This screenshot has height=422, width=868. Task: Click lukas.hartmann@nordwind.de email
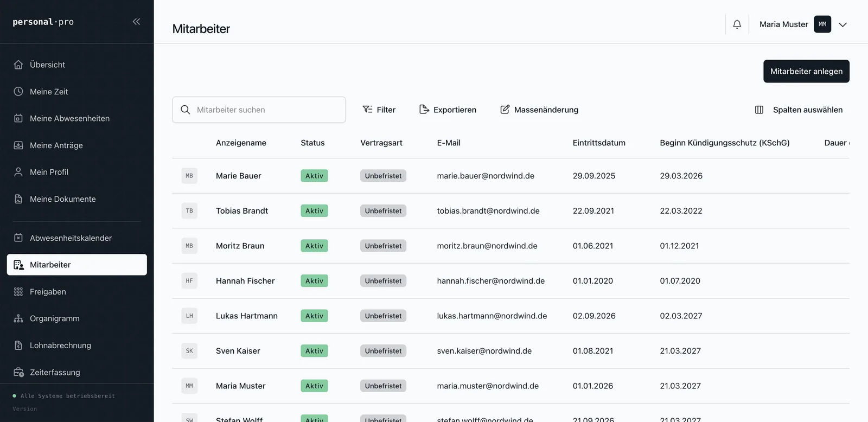[x=492, y=316]
